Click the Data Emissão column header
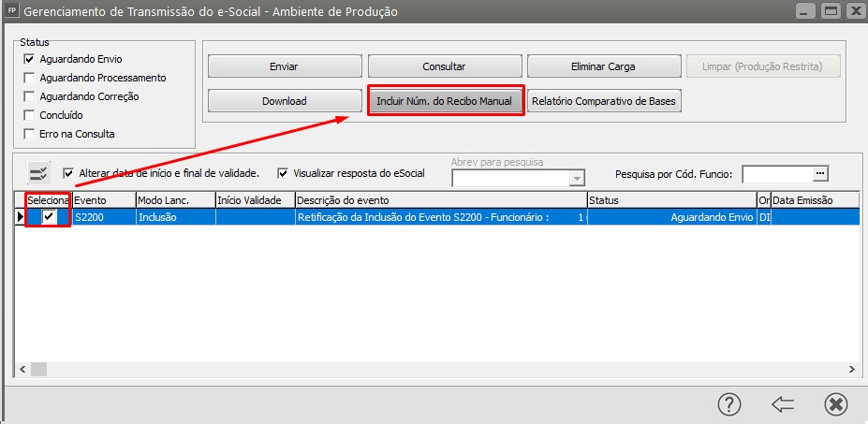Image resolution: width=868 pixels, height=424 pixels. pyautogui.click(x=815, y=200)
